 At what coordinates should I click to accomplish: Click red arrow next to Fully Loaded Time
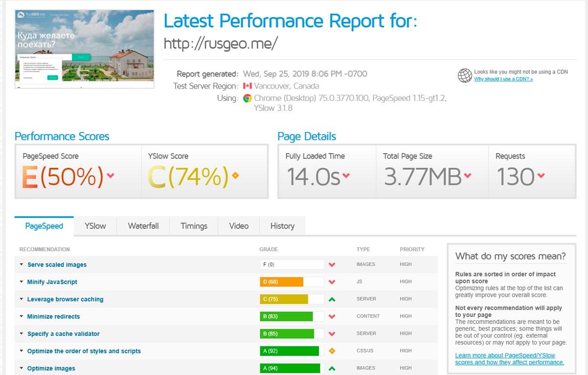tap(346, 176)
